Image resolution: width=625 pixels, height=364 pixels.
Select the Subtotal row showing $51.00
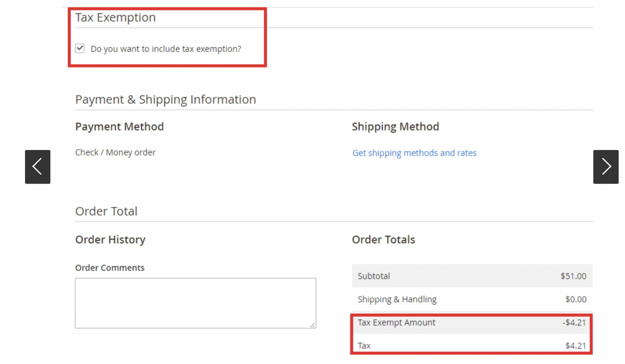tap(472, 276)
